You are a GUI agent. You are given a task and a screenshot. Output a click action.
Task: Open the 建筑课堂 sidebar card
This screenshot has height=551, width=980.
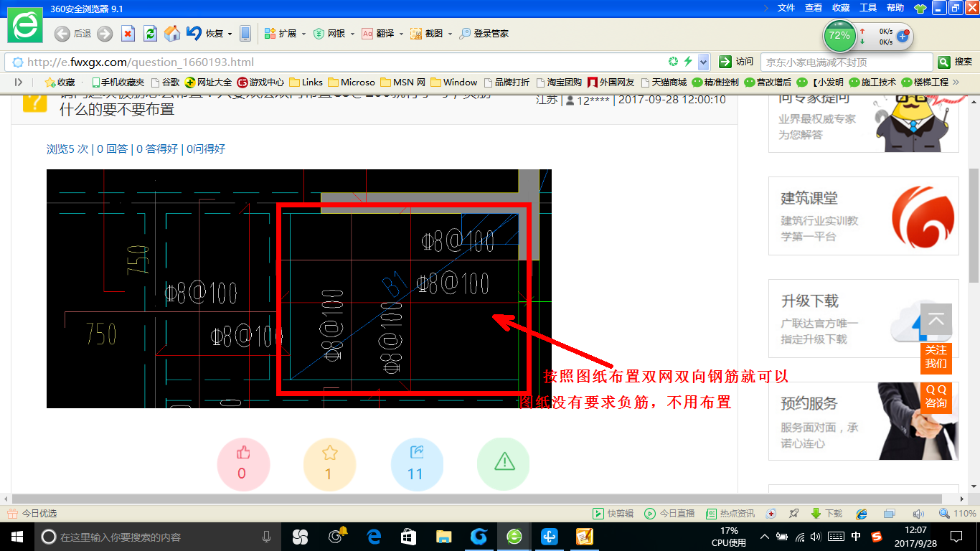point(864,216)
